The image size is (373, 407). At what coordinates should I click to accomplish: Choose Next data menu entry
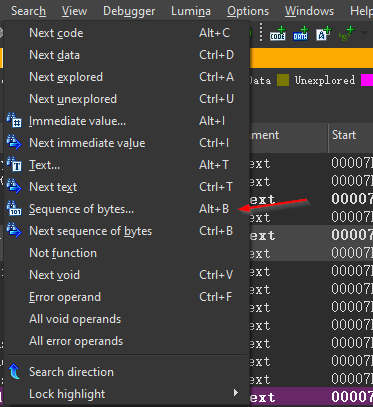coord(127,55)
